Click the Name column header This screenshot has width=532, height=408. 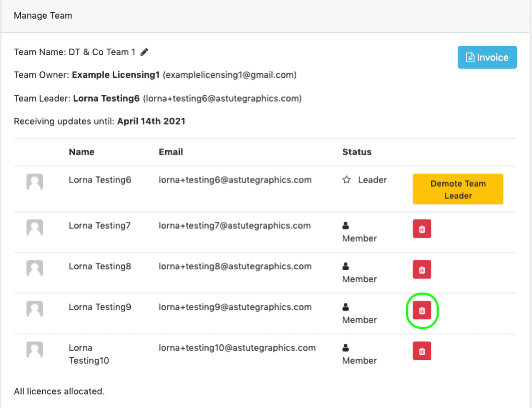point(81,152)
